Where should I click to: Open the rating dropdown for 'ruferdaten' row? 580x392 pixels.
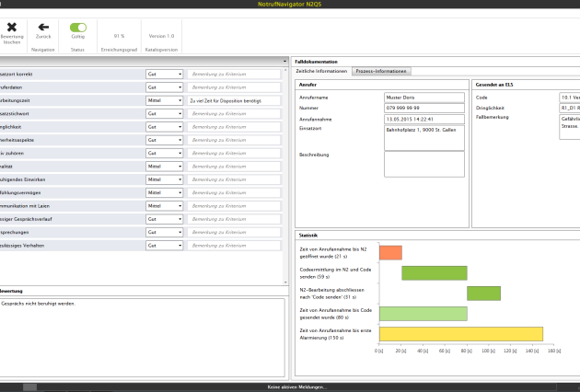coord(164,87)
